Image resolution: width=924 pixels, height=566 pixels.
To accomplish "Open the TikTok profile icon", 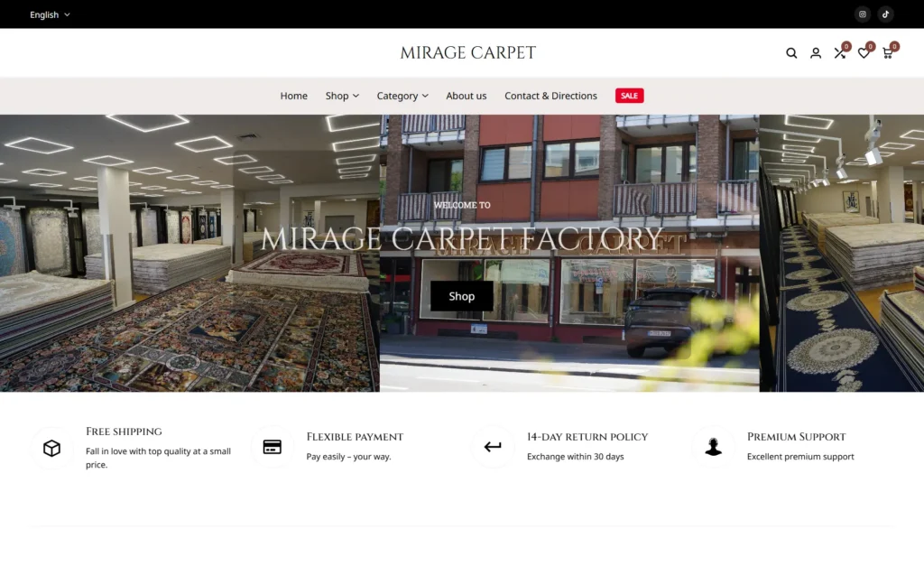I will [x=886, y=14].
